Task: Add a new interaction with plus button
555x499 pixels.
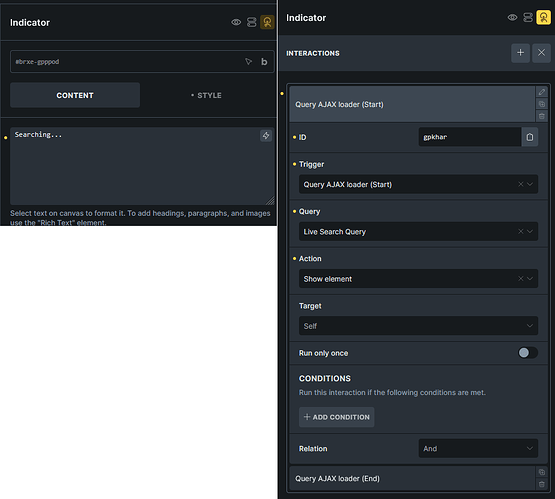Action: 520,53
